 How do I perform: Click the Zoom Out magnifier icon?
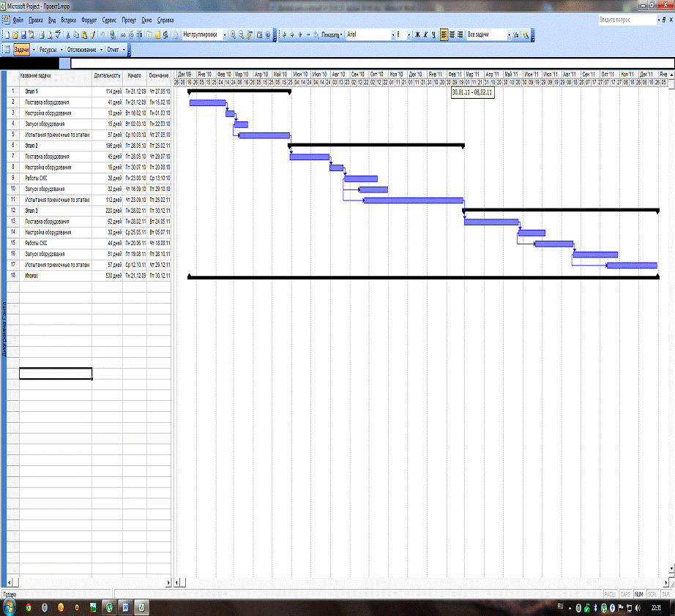(242, 34)
